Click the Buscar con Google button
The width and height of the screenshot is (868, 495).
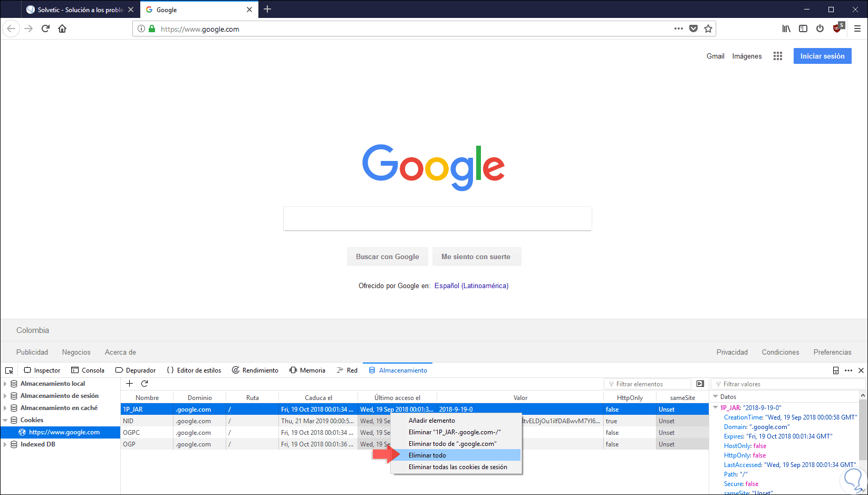388,256
